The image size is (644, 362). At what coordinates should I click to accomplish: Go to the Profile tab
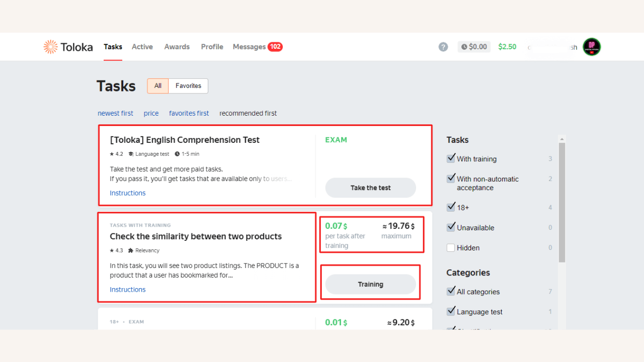point(212,47)
